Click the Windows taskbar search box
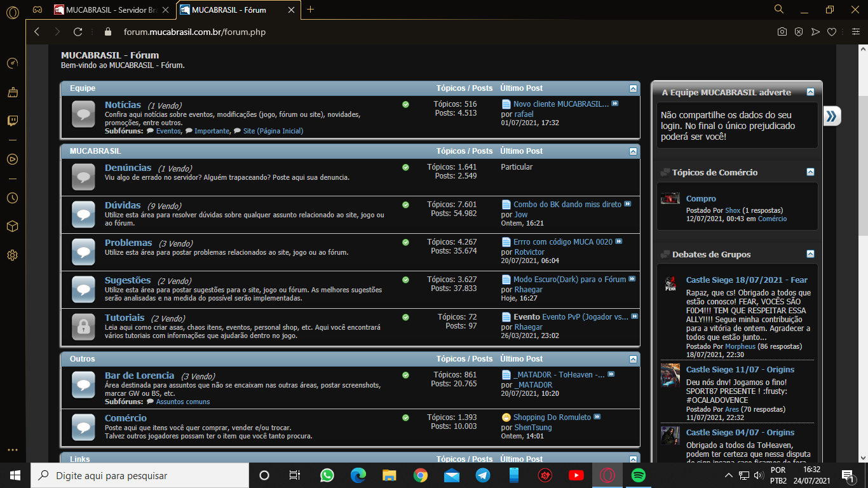The width and height of the screenshot is (868, 488). tap(140, 475)
